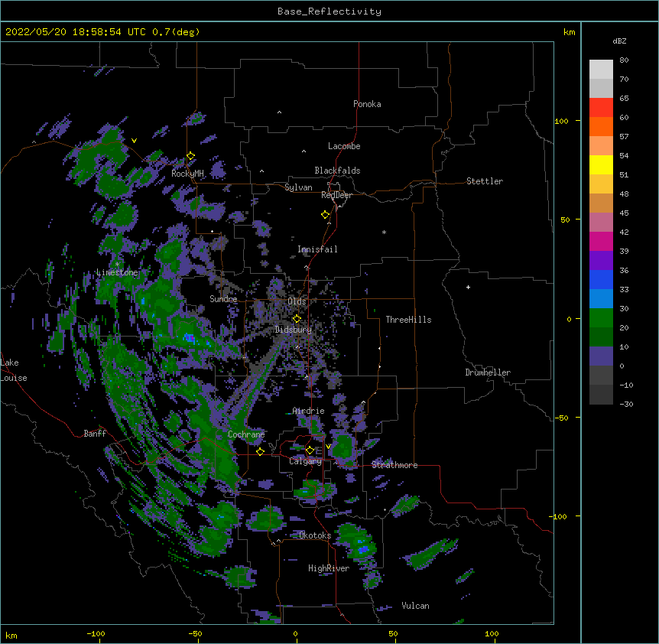
Task: Click the RedDeer city label
Action: [336, 195]
